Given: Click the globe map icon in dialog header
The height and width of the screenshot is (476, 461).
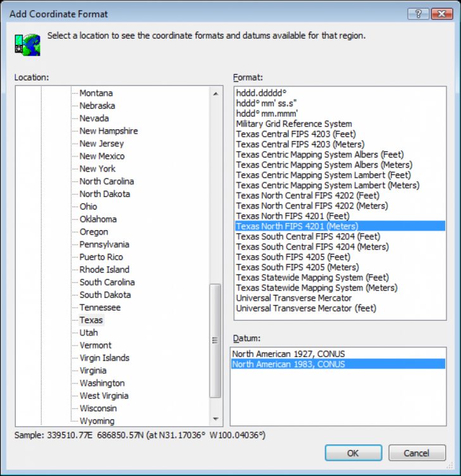Looking at the screenshot, I should (x=27, y=44).
